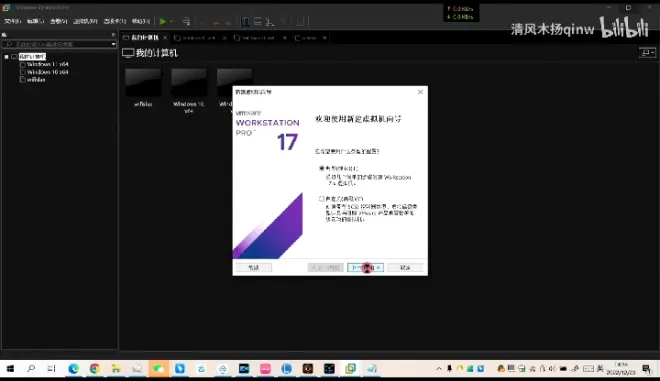
Task: Close the new virtual machine wizard dialog
Action: [420, 92]
